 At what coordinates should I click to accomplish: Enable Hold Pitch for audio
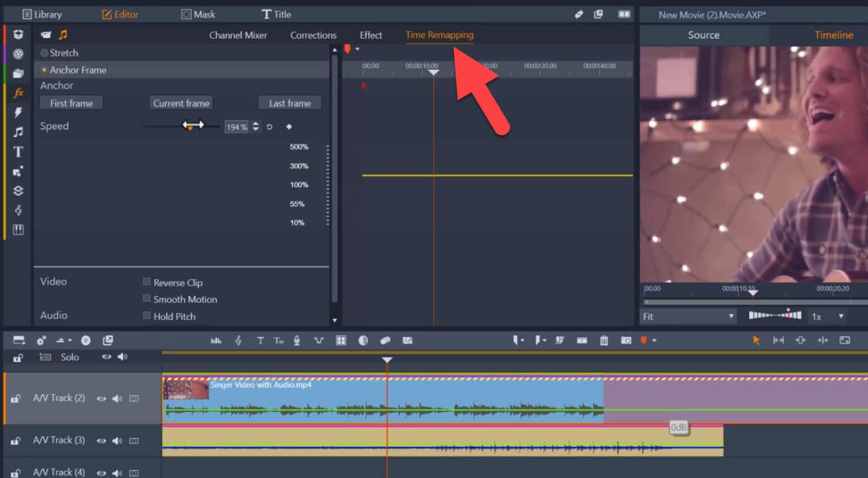click(146, 316)
